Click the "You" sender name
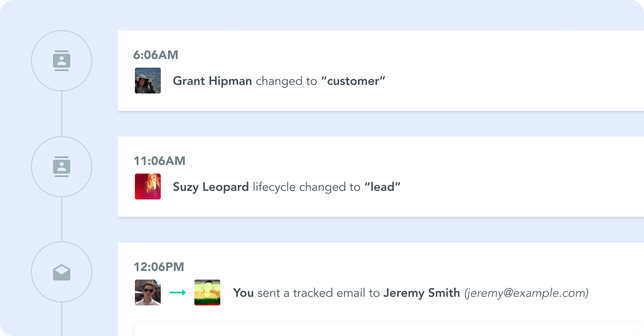Image resolution: width=644 pixels, height=336 pixels. (243, 293)
